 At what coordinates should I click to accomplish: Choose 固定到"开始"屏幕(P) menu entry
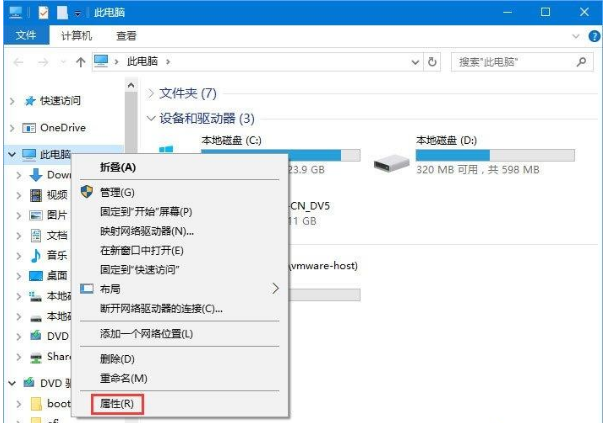click(179, 212)
